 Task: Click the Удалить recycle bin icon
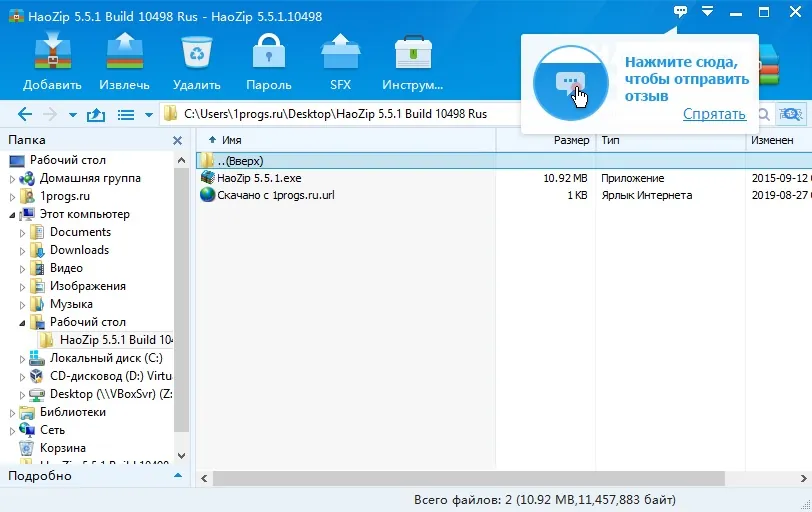tap(197, 51)
